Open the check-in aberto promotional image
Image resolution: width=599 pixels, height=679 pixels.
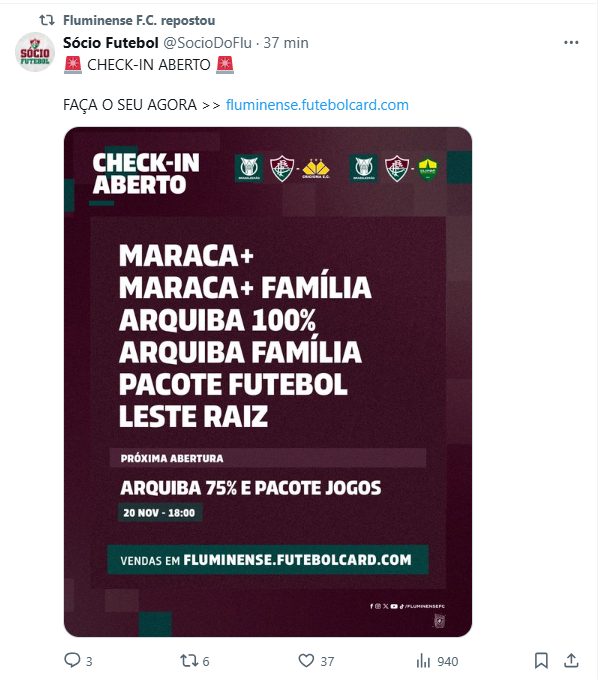pyautogui.click(x=268, y=382)
